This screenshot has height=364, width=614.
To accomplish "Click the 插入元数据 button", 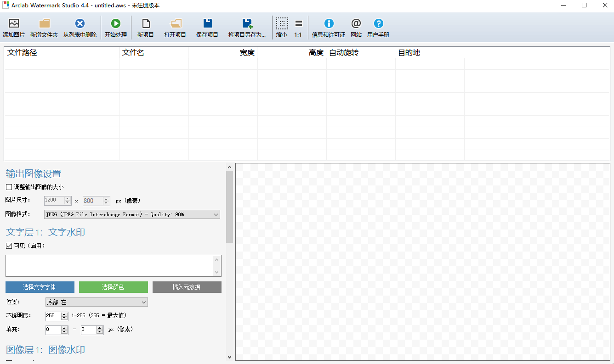I will point(187,287).
